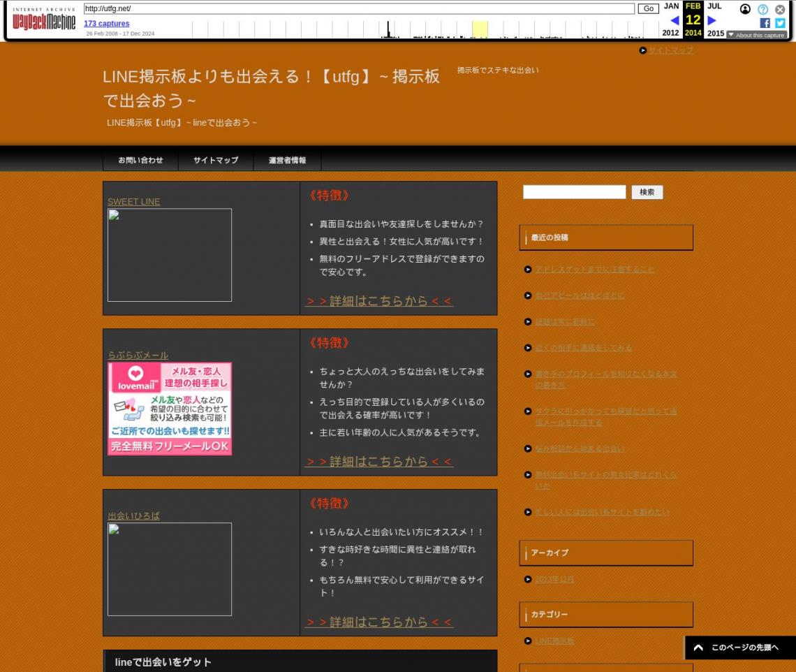Click the 出会いひろば banner image

tap(170, 569)
